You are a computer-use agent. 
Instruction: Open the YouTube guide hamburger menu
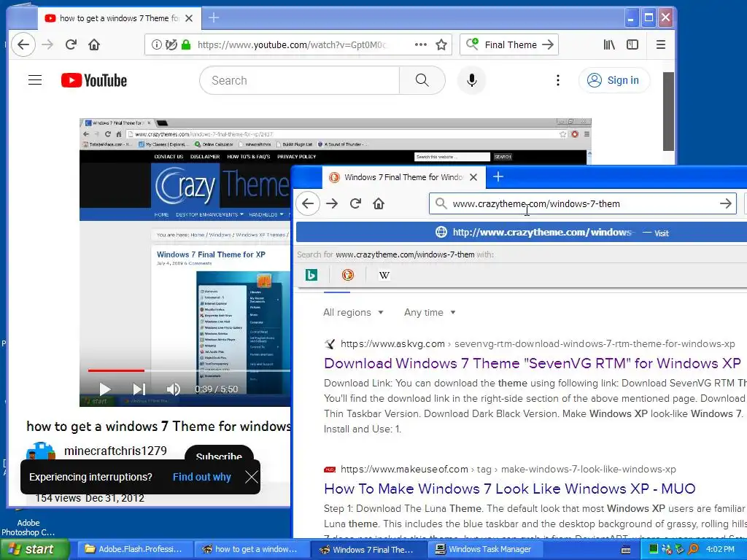[35, 80]
